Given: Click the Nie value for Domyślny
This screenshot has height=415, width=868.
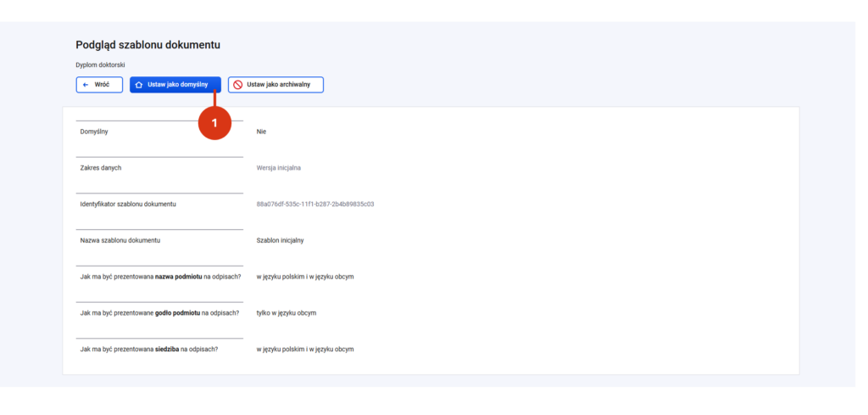Looking at the screenshot, I should [x=261, y=132].
